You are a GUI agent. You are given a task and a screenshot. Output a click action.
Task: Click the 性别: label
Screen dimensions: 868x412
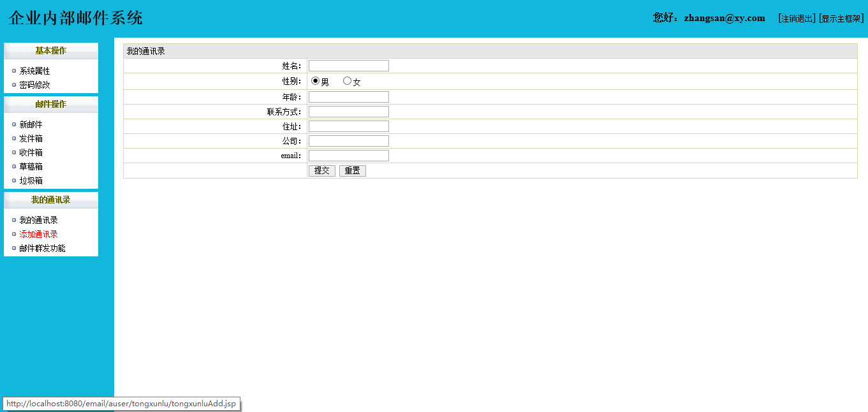point(291,81)
